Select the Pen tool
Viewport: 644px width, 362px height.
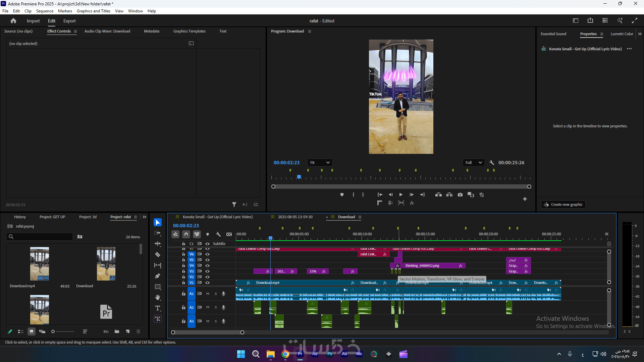click(x=157, y=276)
